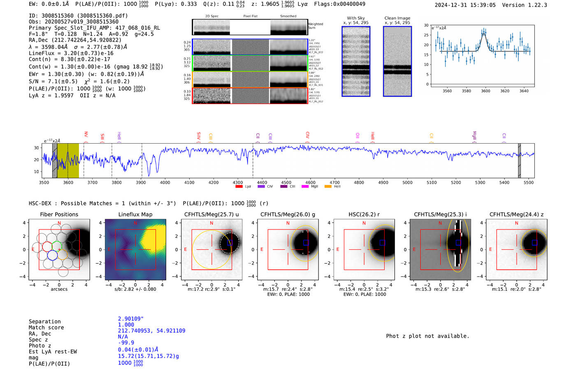Select the Weighted Sum 2D spectrum strip
Image resolution: width=576 pixels, height=392 pixels.
250,27
